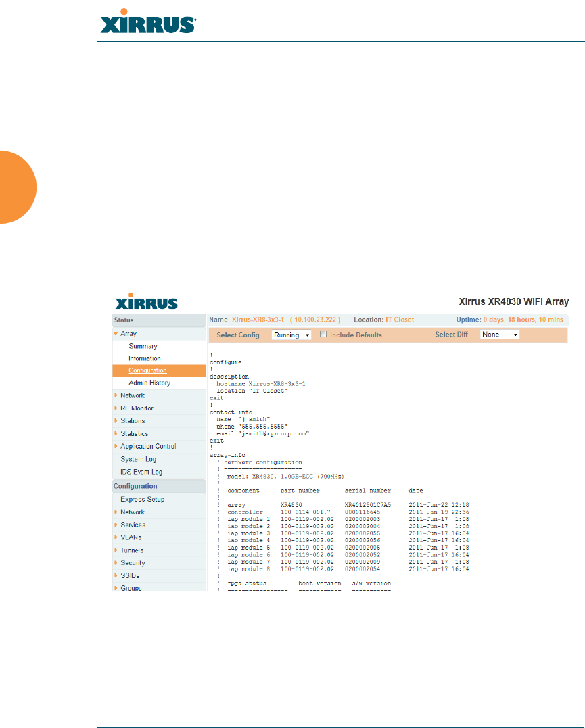Click the serial number XR4012501C7A5

(x=368, y=505)
